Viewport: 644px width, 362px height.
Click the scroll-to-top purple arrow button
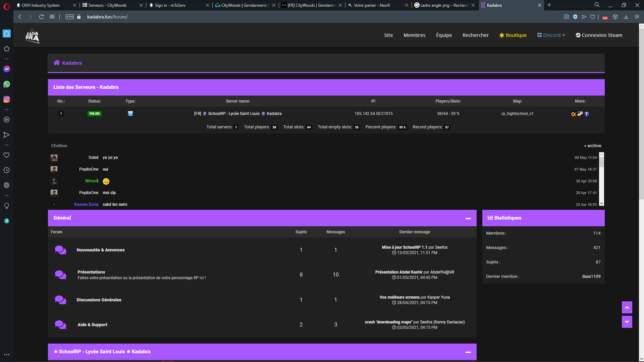coord(627,307)
